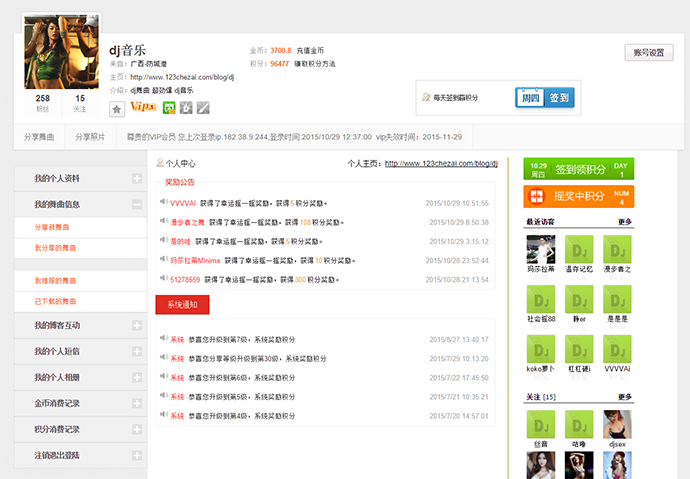Click speaker icon beside 51278559 announcement
Image resolution: width=690 pixels, height=479 pixels.
click(164, 278)
